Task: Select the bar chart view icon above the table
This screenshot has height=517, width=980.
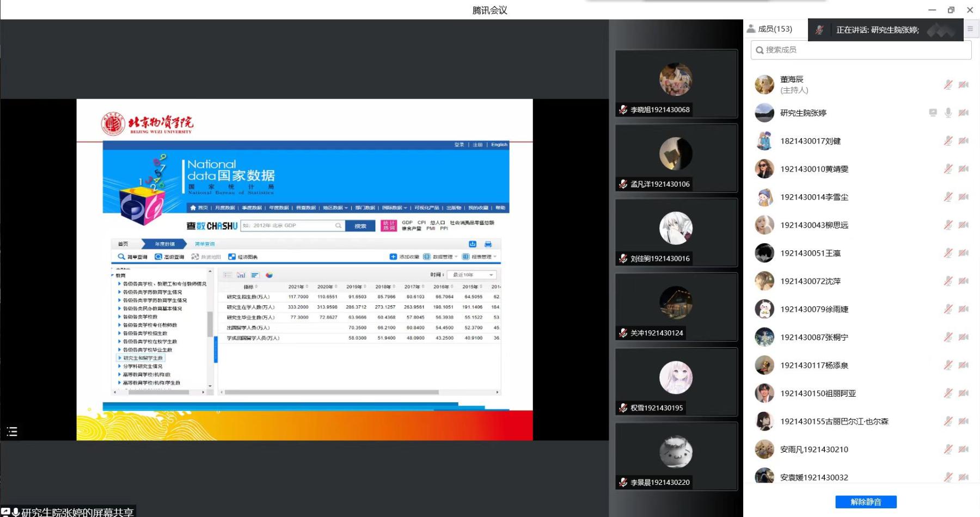Action: (x=241, y=275)
